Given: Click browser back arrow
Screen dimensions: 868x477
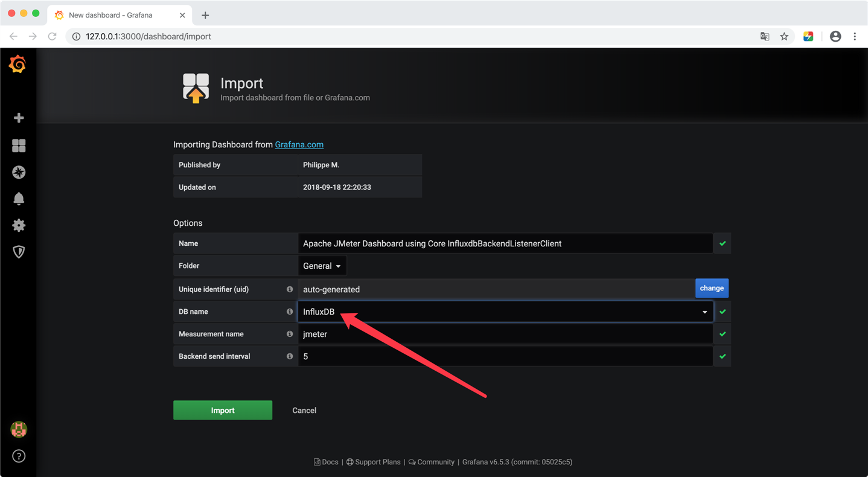Looking at the screenshot, I should (x=13, y=36).
